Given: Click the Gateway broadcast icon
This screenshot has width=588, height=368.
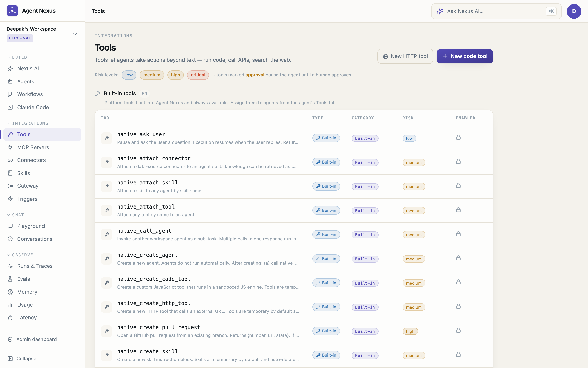Looking at the screenshot, I should click(10, 186).
